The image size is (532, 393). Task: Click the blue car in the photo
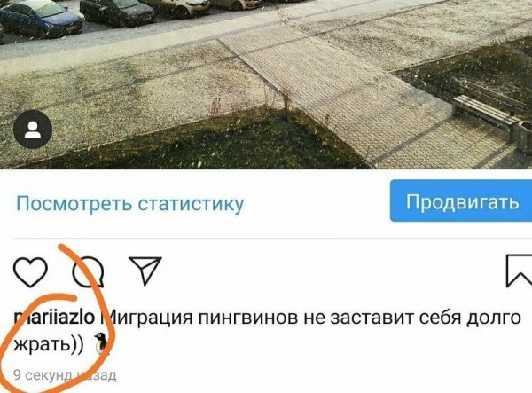41,19
